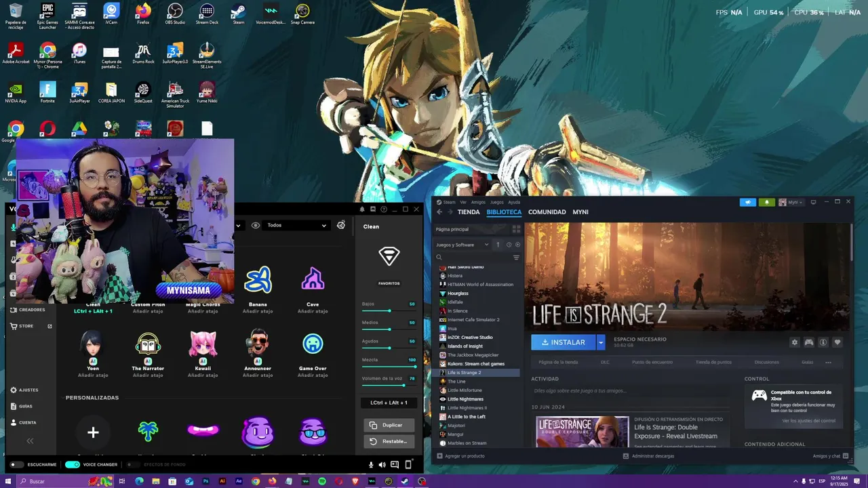Open the Biblioteca tab in Steam
Viewport: 868px width, 488px height.
click(504, 212)
